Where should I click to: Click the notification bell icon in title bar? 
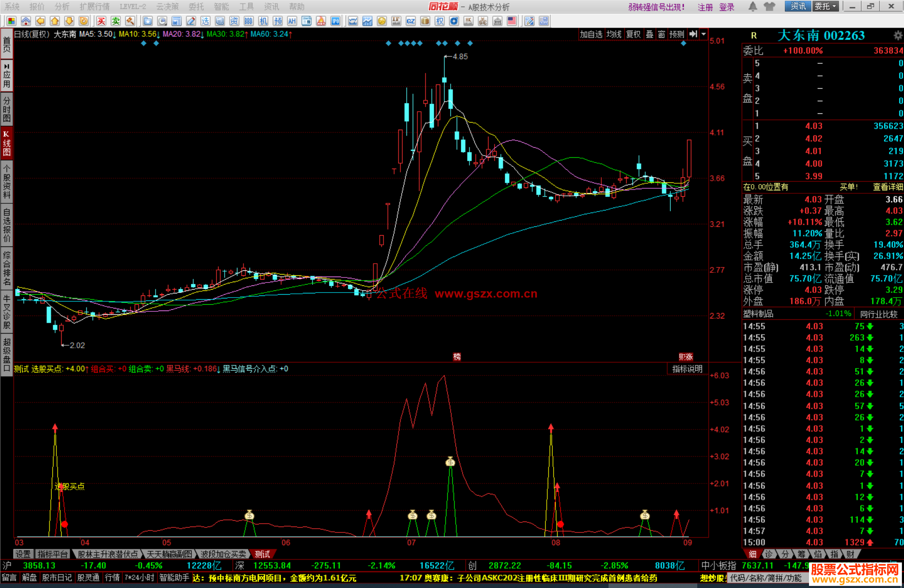[752, 7]
